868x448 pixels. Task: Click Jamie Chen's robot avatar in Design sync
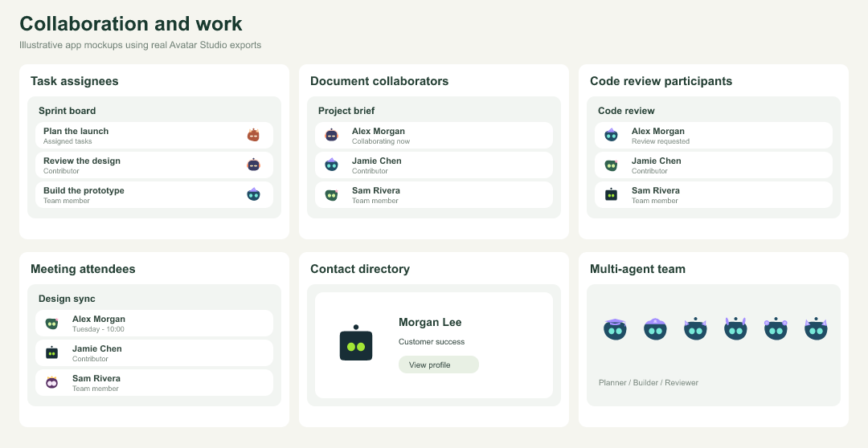pos(52,352)
